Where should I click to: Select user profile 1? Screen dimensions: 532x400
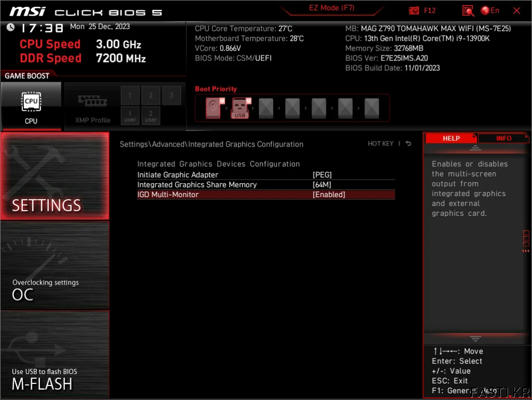(130, 116)
